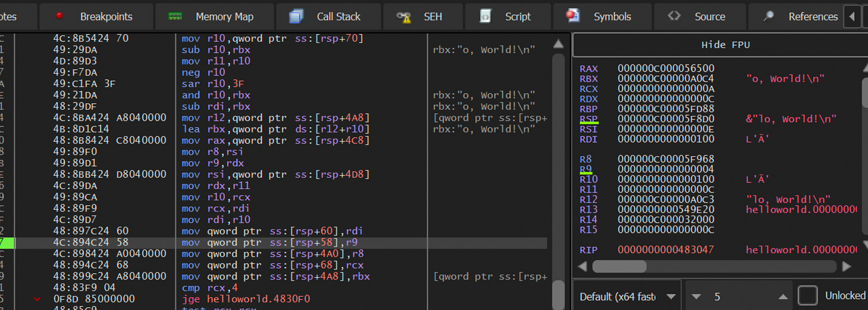Click the mov rax,[rsp+4C8] instruction
This screenshot has width=868, height=310.
[275, 141]
